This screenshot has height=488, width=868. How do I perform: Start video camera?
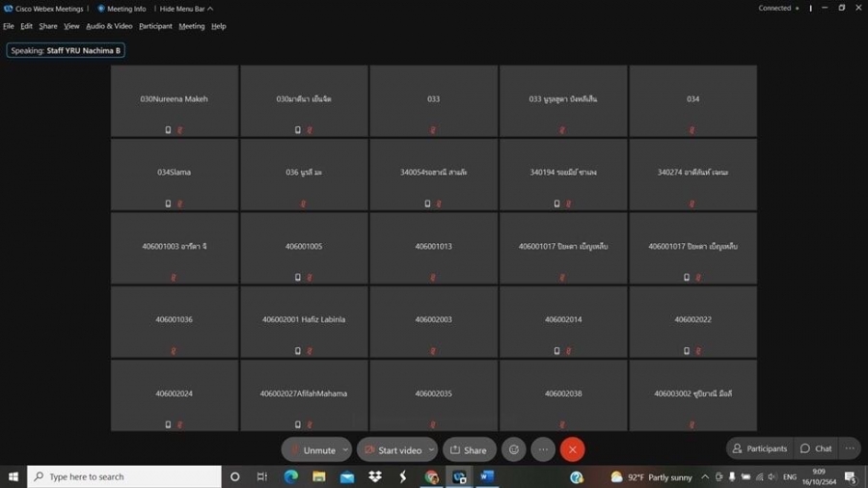393,449
